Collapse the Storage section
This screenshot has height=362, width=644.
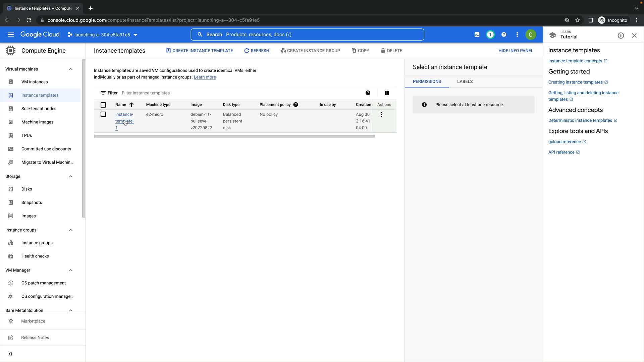click(x=70, y=176)
